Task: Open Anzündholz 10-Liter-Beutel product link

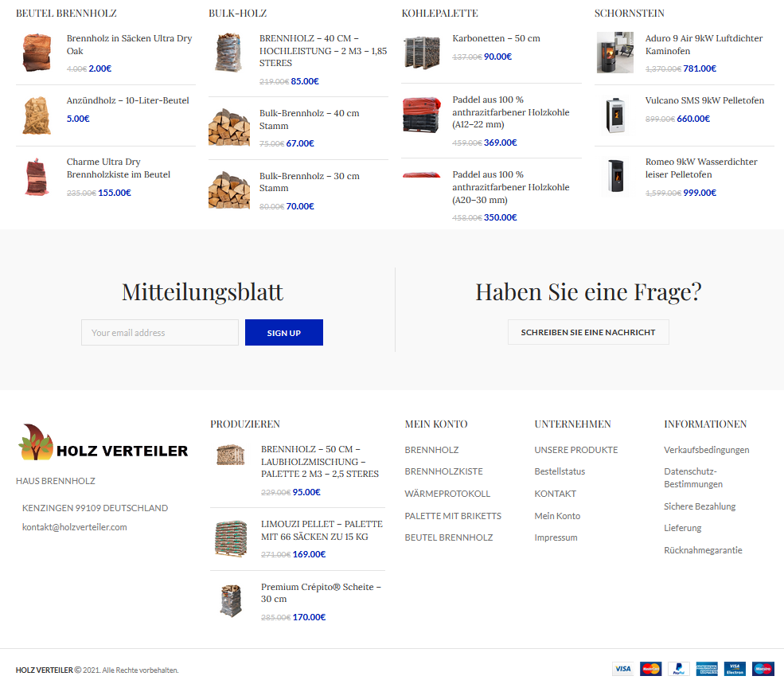Action: coord(128,100)
